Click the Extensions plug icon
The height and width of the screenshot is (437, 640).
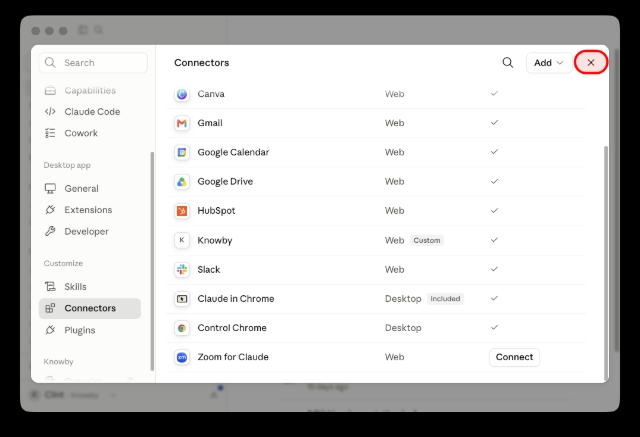pyautogui.click(x=50, y=210)
